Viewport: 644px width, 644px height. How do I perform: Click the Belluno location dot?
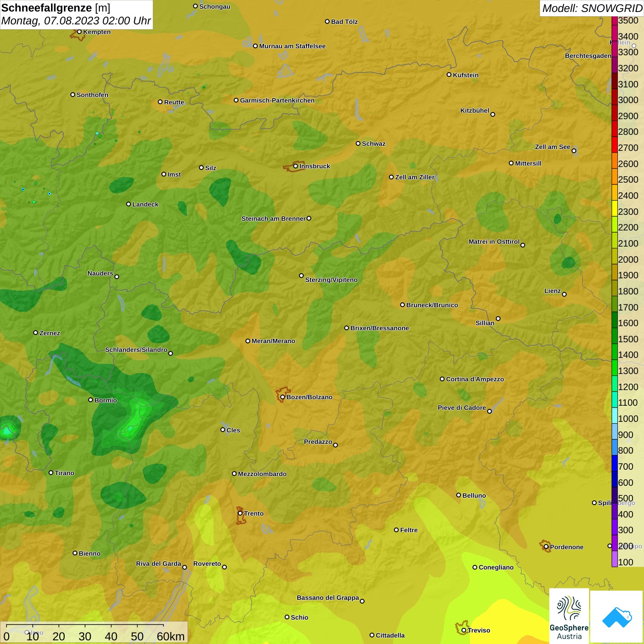(459, 495)
